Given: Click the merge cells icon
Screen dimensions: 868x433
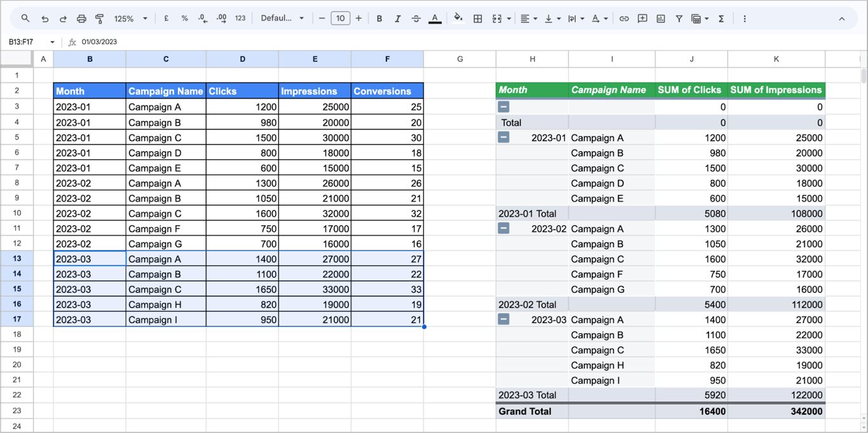Looking at the screenshot, I should 497,18.
